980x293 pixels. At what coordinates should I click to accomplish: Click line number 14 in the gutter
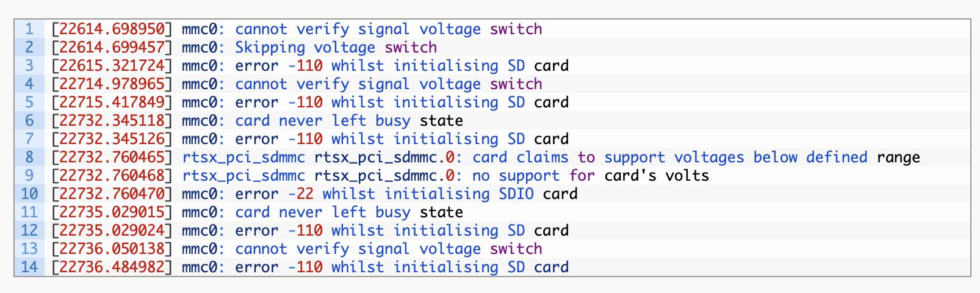point(29,267)
